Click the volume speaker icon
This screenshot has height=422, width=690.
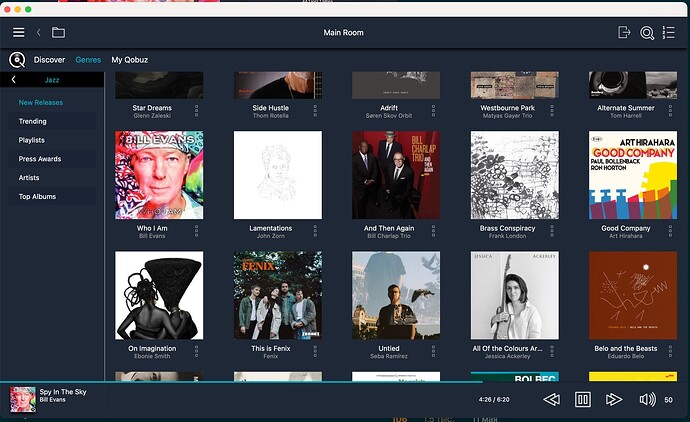pyautogui.click(x=647, y=400)
